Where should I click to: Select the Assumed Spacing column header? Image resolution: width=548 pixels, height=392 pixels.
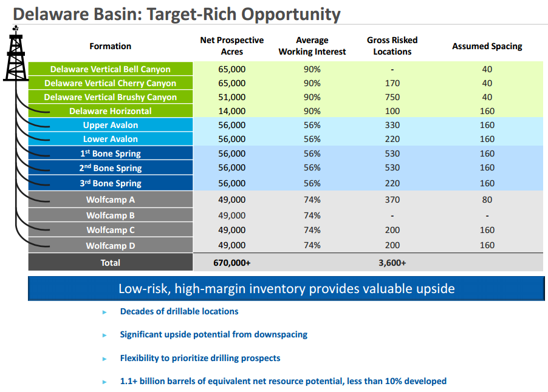(487, 46)
